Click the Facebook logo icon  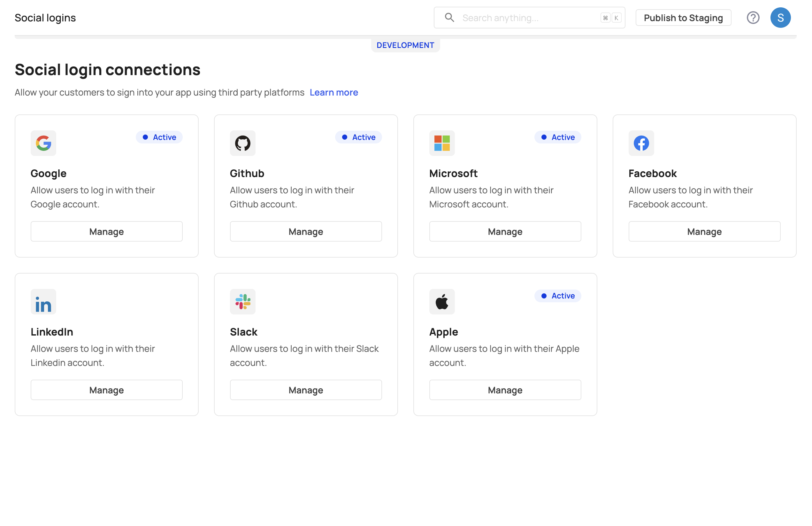pyautogui.click(x=641, y=143)
